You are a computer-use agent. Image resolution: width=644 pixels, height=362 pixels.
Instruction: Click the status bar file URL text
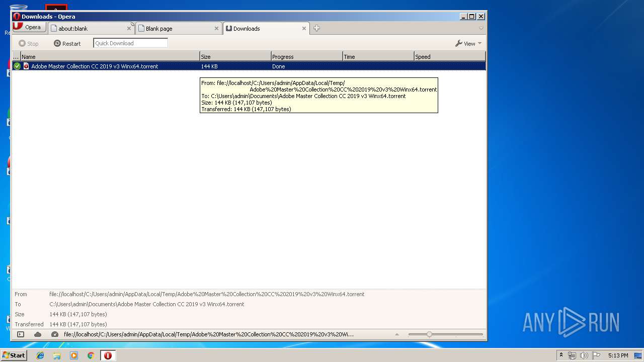[208, 334]
